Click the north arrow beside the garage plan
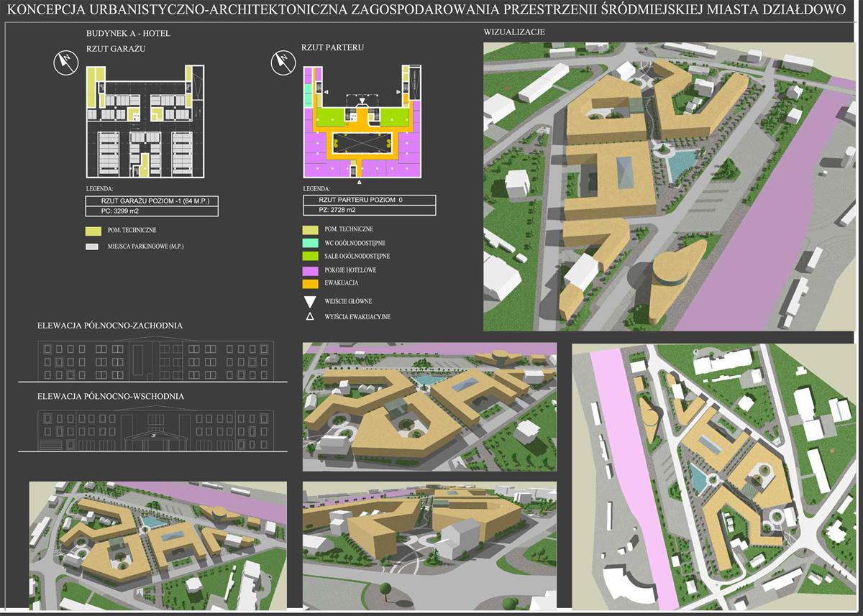Viewport: 863px width, 616px height. pos(66,63)
